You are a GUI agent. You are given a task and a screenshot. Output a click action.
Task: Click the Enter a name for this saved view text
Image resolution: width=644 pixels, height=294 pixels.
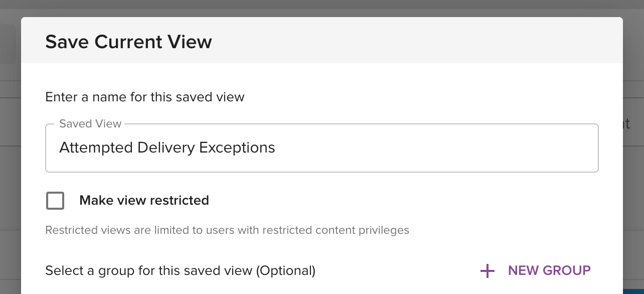pyautogui.click(x=145, y=97)
